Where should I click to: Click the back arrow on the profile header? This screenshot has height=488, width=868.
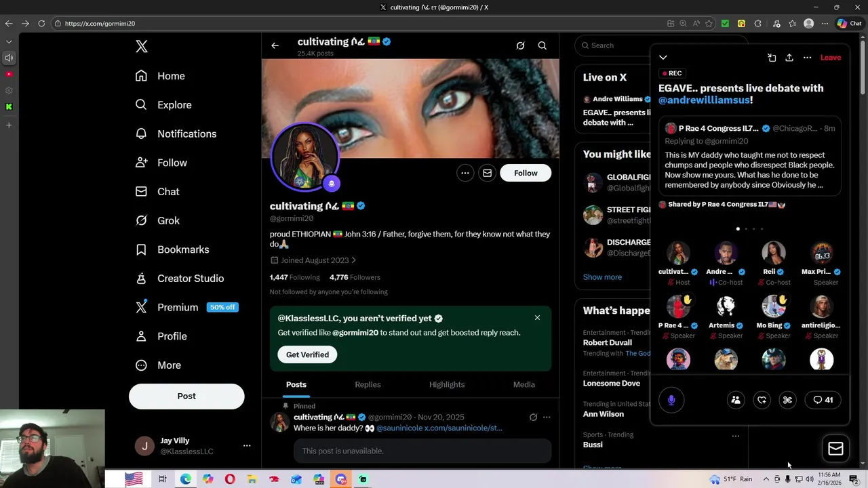(x=275, y=45)
